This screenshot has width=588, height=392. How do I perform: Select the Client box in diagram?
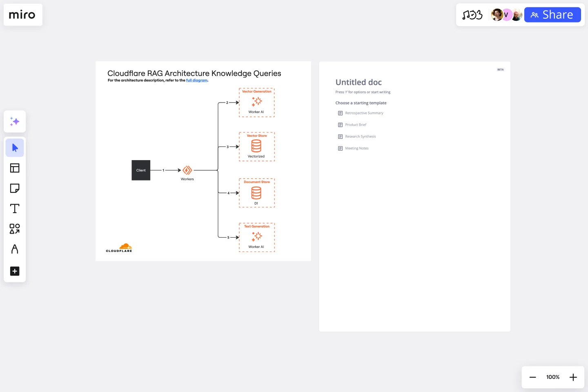(141, 170)
